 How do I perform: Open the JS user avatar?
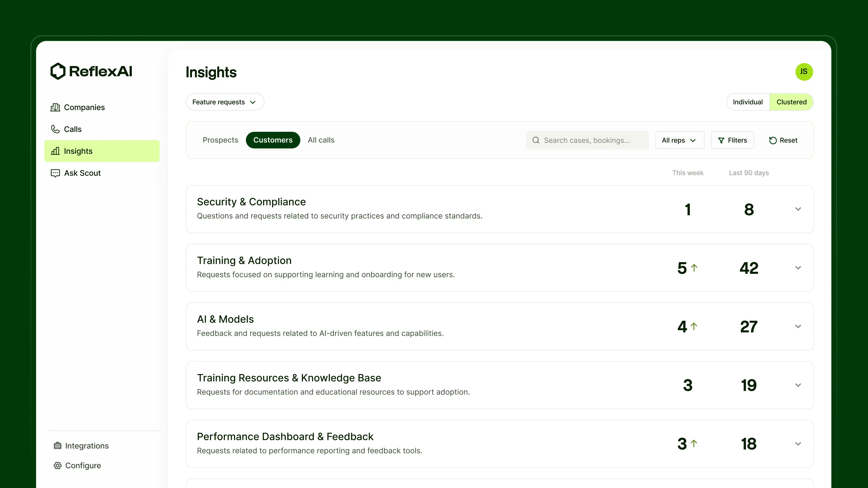(x=804, y=72)
